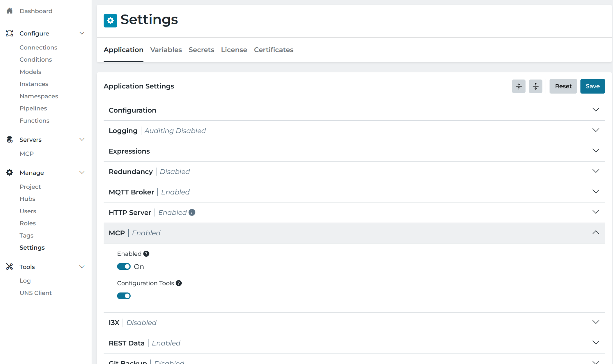Viewport: 613px width, 364px height.
Task: Collapse the MCP section chevron
Action: pyautogui.click(x=596, y=233)
